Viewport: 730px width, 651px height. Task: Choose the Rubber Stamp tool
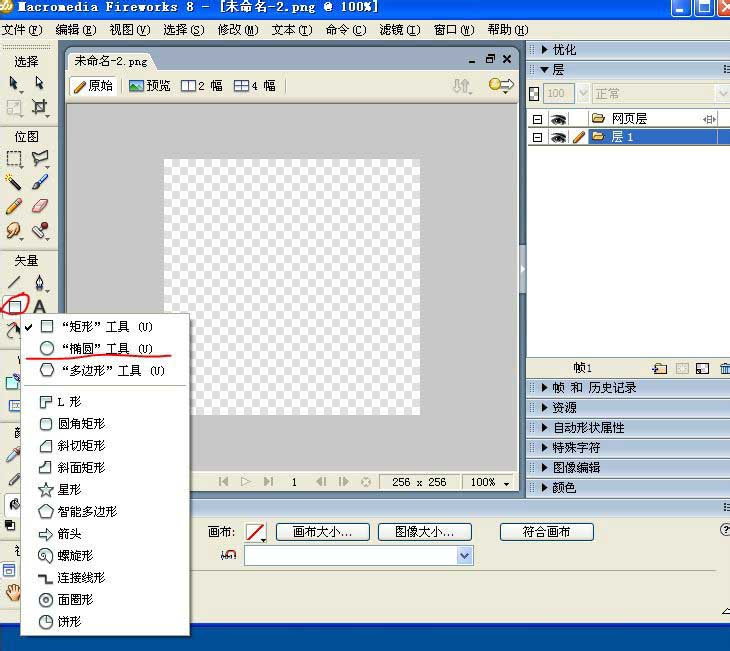pos(40,230)
